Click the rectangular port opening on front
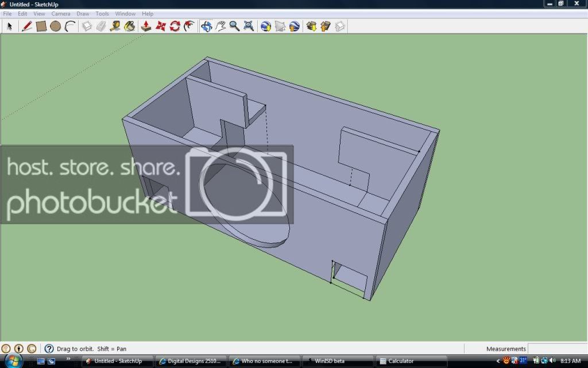Viewport: 588px width, 368px height. [351, 278]
